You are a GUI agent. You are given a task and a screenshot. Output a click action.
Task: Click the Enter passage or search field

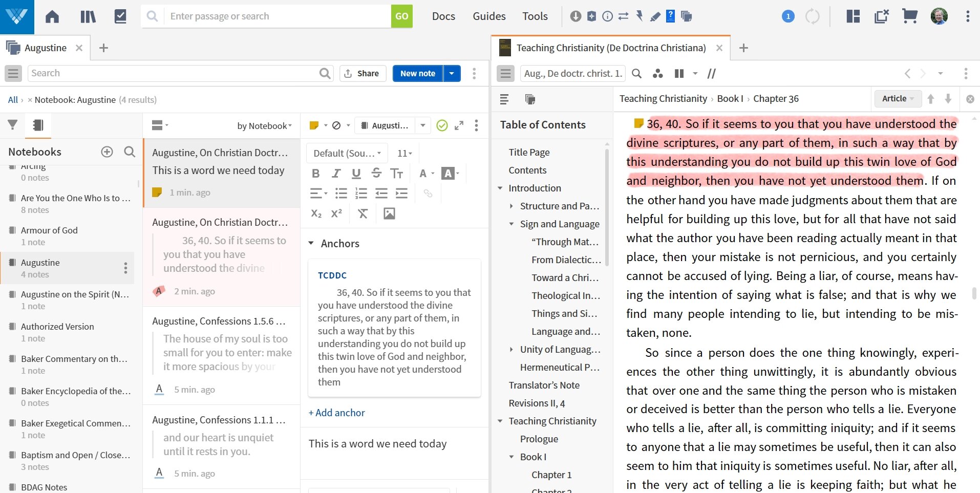click(x=277, y=16)
